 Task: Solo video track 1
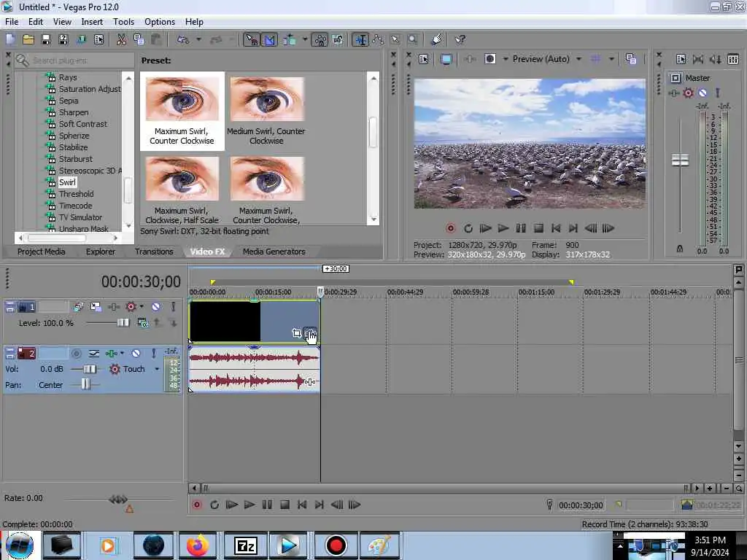(x=174, y=307)
